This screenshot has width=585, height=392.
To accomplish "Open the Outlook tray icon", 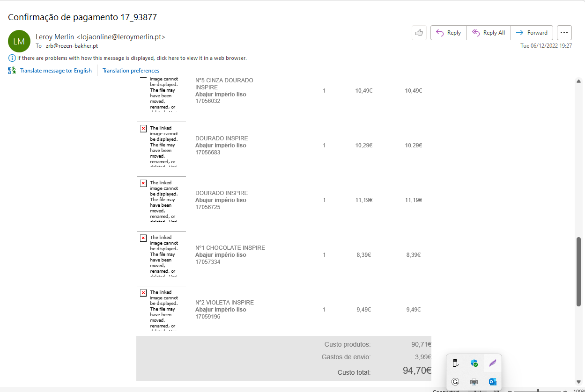I will 492,382.
